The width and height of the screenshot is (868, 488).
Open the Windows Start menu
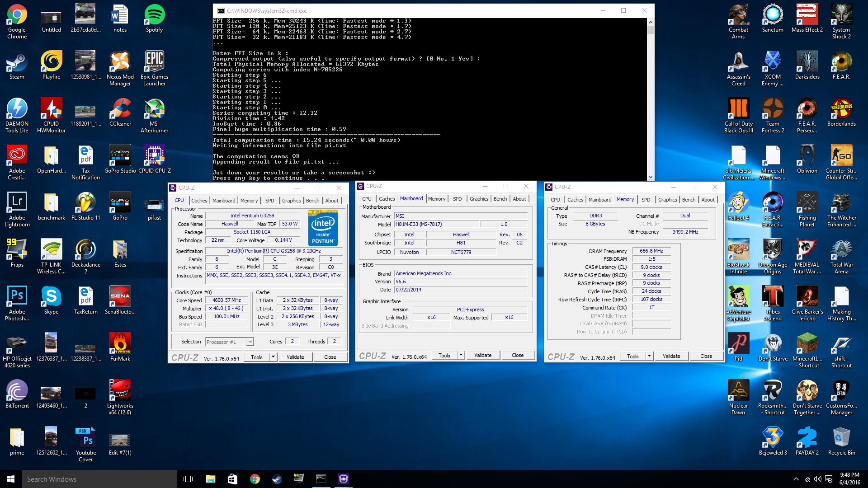pos(11,479)
